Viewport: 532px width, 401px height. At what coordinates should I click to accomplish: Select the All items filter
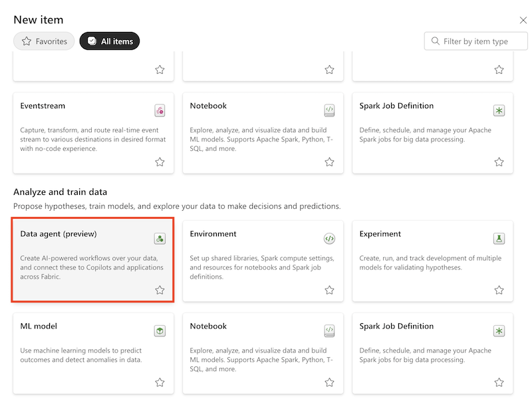[109, 41]
